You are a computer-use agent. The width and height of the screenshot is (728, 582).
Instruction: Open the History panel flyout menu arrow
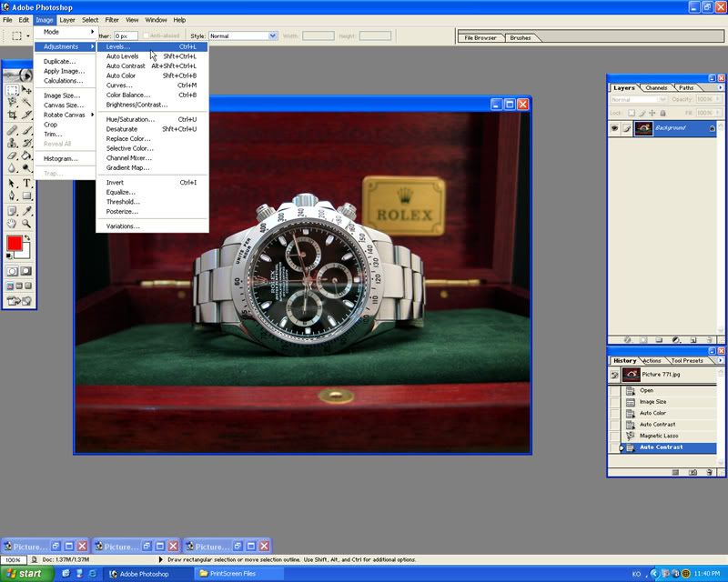tap(721, 360)
